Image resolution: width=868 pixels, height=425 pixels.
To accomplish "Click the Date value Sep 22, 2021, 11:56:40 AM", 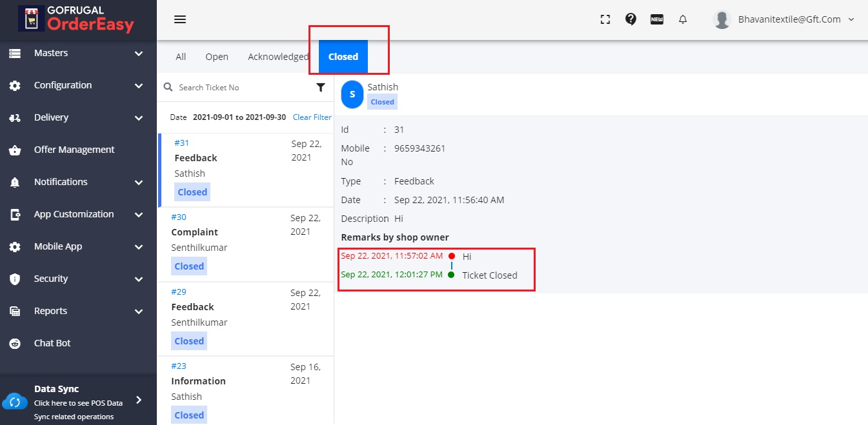I will coord(449,200).
